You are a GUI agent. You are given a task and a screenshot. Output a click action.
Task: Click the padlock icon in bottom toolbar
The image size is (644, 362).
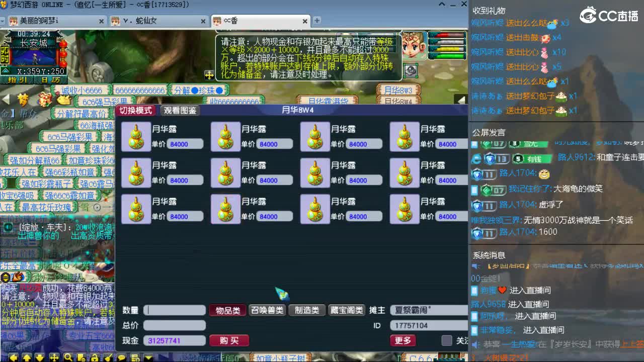tap(95, 358)
